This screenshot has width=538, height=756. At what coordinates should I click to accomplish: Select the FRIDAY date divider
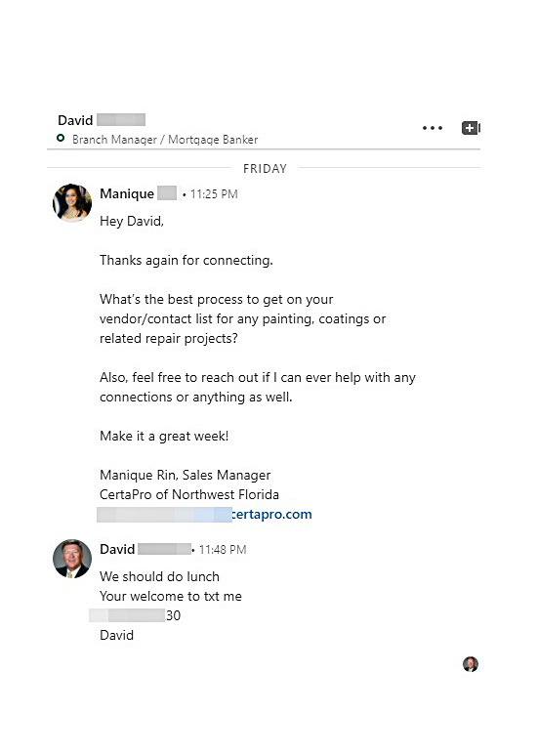click(x=265, y=169)
